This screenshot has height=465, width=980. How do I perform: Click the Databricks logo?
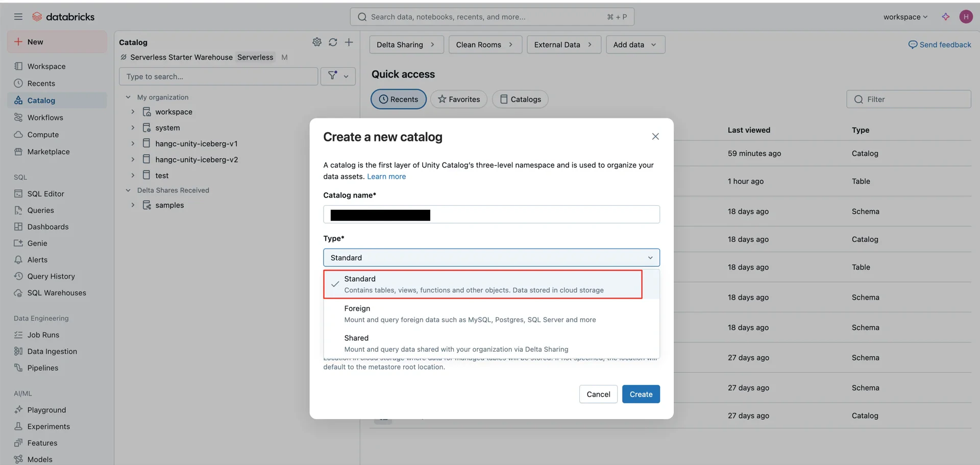click(x=63, y=17)
